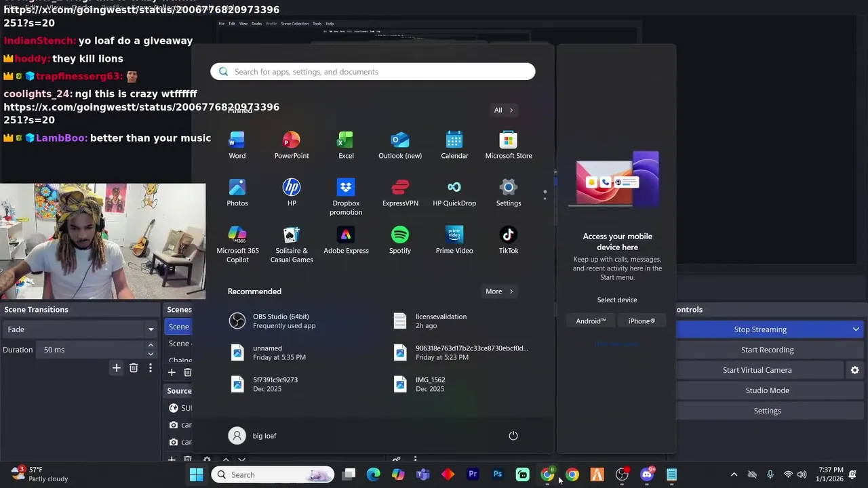The image size is (868, 488).
Task: Open Microsoft Teams from taskbar
Action: point(423,474)
